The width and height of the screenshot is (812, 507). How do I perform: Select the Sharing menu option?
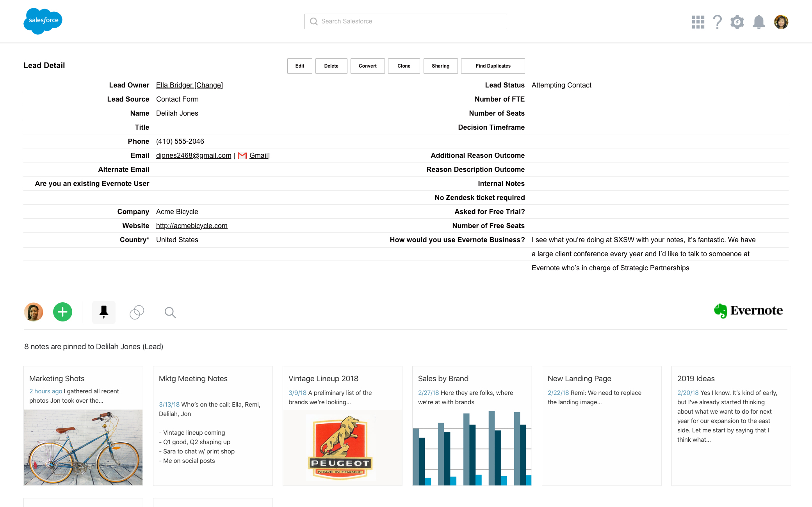coord(440,65)
